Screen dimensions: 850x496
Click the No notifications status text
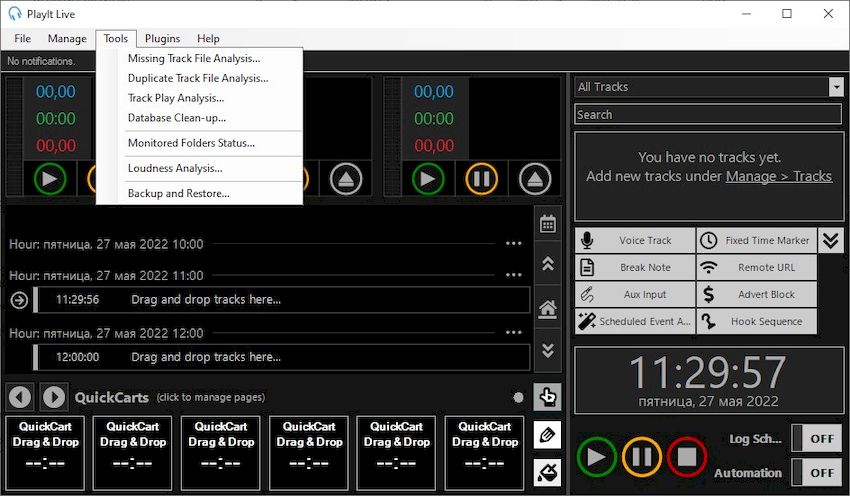coord(41,61)
